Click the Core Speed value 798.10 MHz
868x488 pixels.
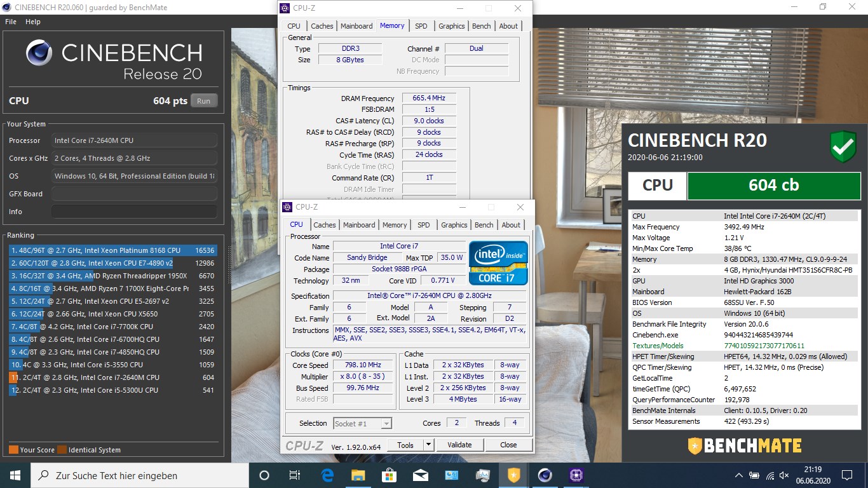click(364, 365)
